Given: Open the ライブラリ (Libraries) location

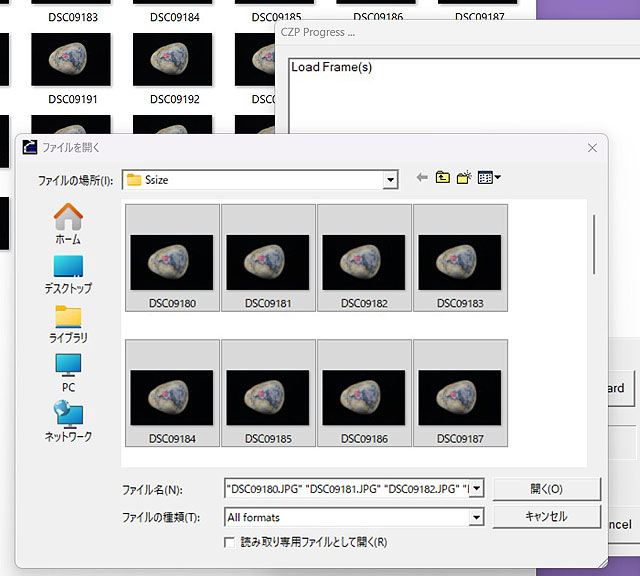Looking at the screenshot, I should [x=68, y=323].
